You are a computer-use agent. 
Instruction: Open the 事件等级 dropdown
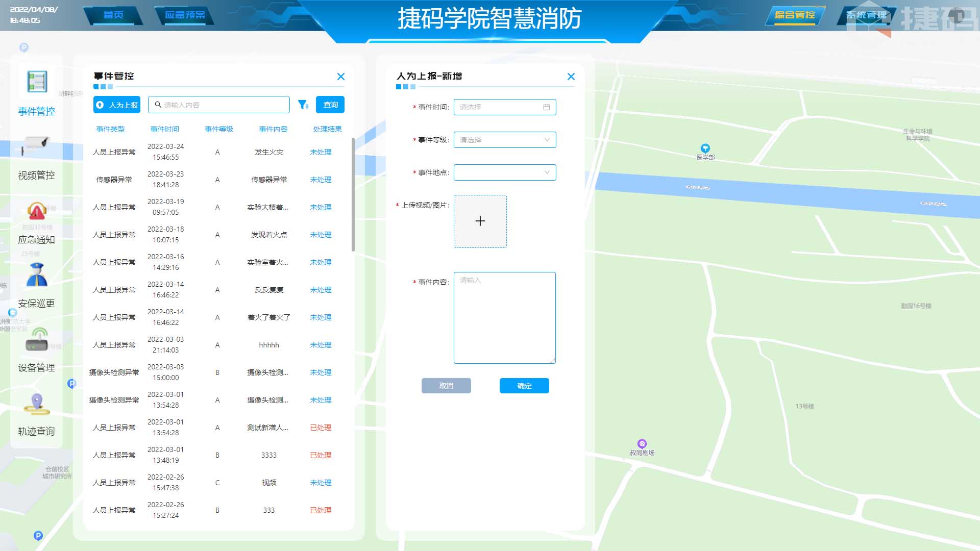(x=504, y=140)
